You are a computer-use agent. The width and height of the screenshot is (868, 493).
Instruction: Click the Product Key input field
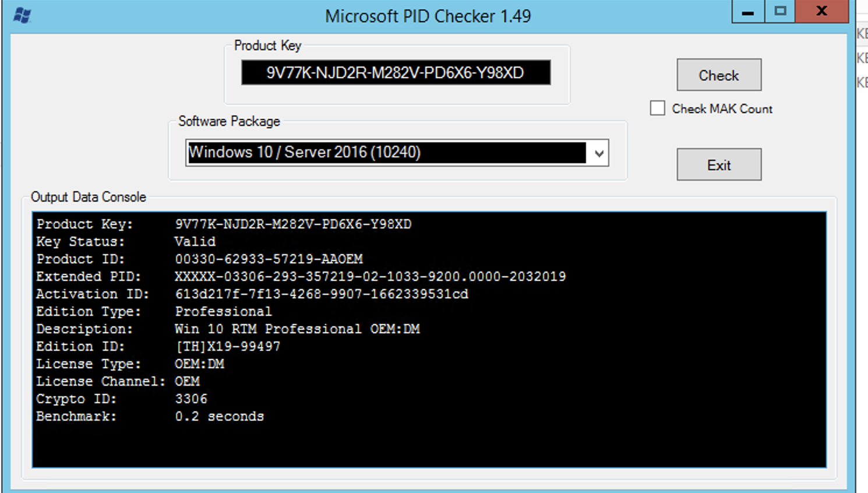tap(396, 73)
